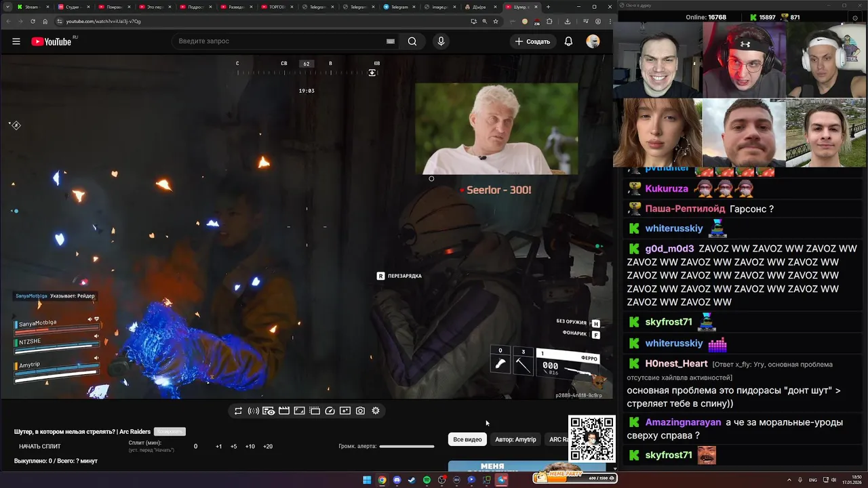Click username H0nest_Heart in chat
Screen dimensions: 868x488
coord(676,364)
